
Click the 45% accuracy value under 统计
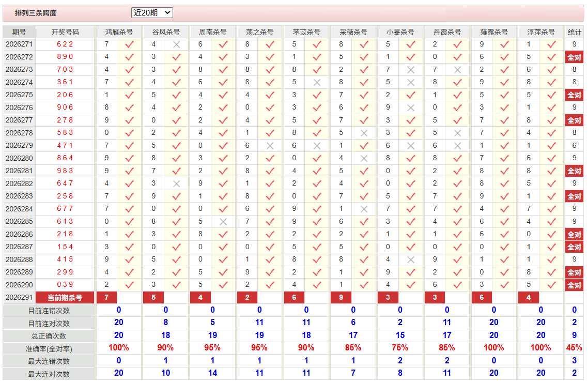point(574,348)
